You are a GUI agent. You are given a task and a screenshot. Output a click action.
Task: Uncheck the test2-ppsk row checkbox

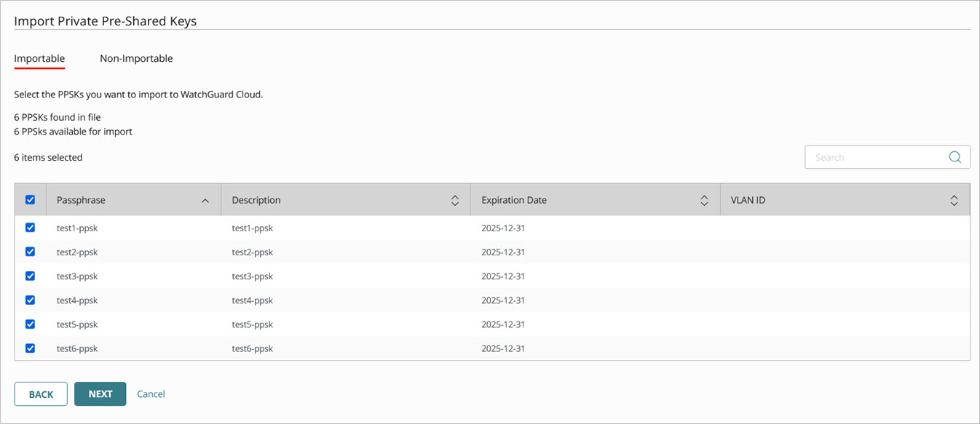pyautogui.click(x=31, y=252)
